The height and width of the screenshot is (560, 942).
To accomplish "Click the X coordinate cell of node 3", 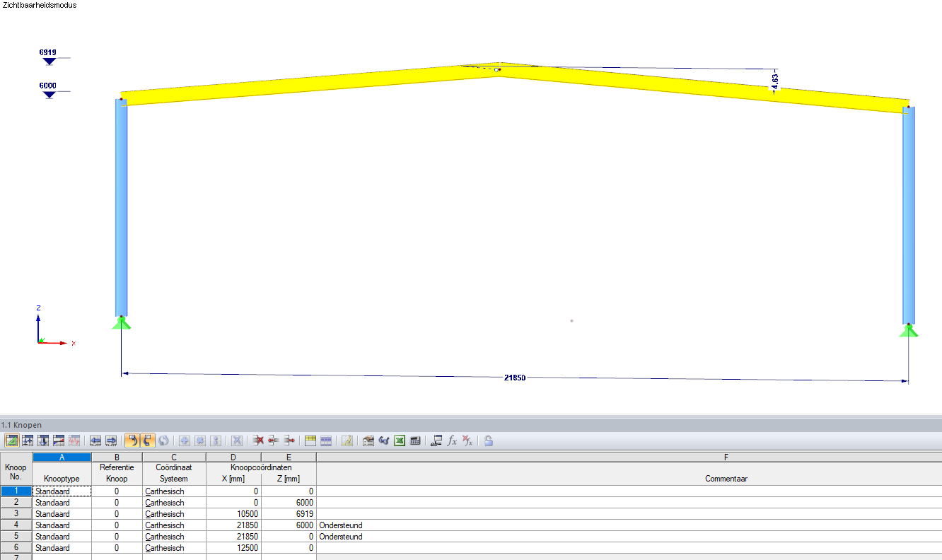I will 233,513.
